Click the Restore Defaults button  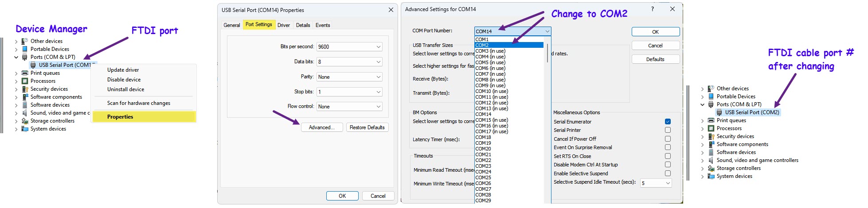[x=367, y=127]
